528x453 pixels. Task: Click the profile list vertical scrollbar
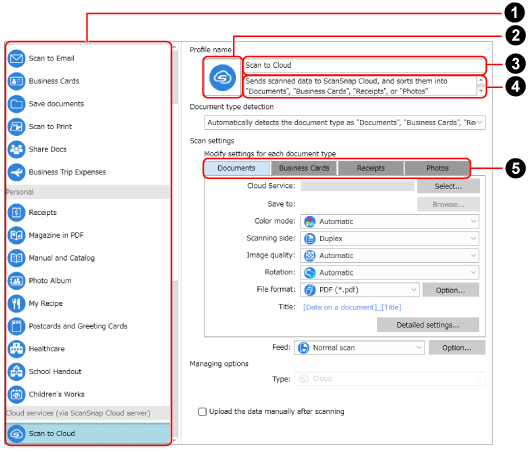[x=175, y=242]
